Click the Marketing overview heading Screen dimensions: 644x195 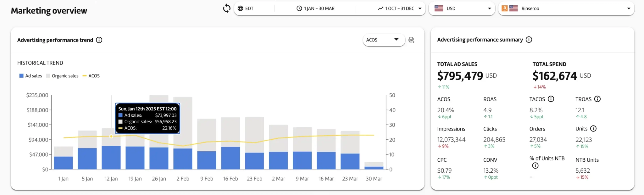coord(49,11)
